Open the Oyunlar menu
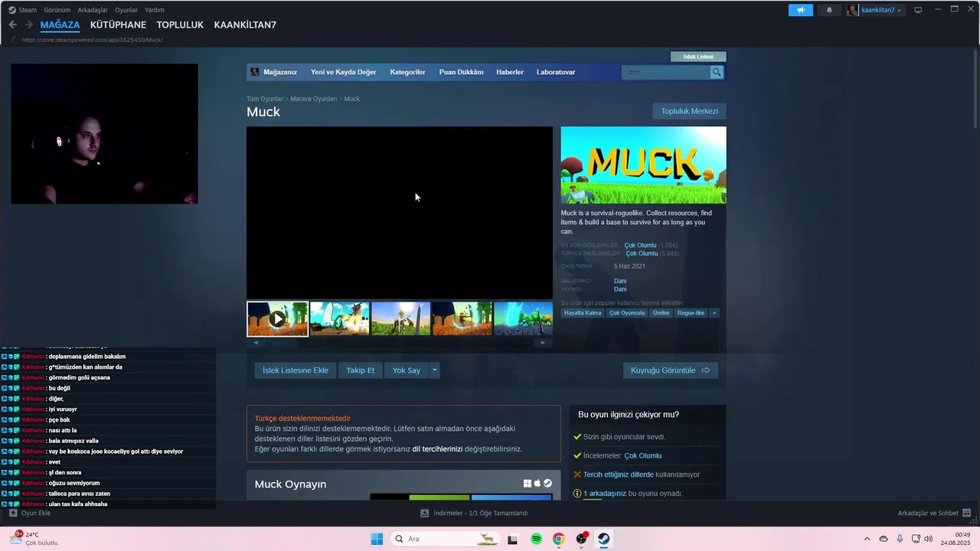 coord(126,10)
